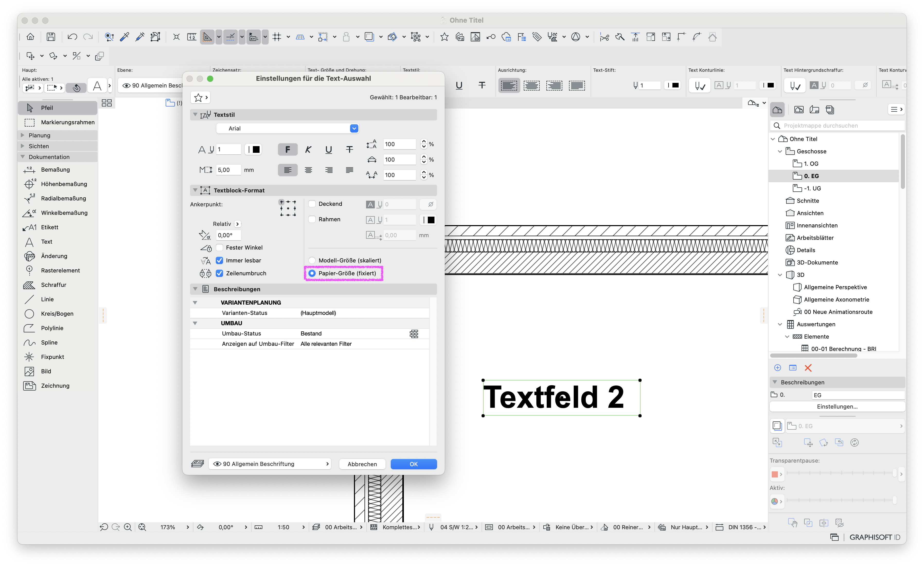Image resolution: width=924 pixels, height=566 pixels.
Task: Uncheck the Zeilenumbruch checkbox
Action: [x=220, y=273]
